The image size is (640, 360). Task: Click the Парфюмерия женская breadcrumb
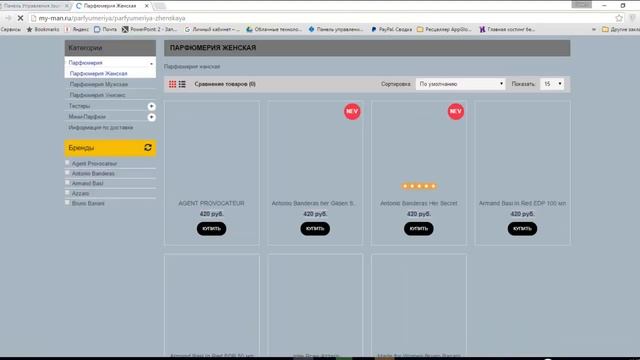click(192, 67)
